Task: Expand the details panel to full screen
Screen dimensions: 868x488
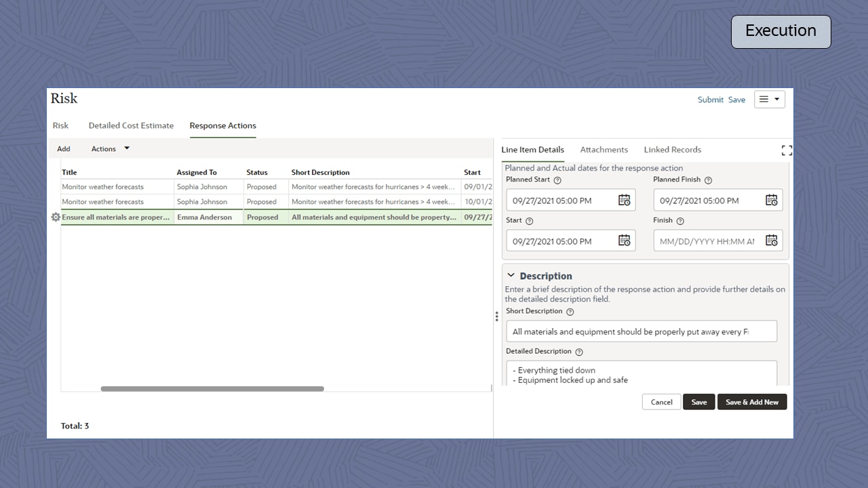Action: coord(787,150)
